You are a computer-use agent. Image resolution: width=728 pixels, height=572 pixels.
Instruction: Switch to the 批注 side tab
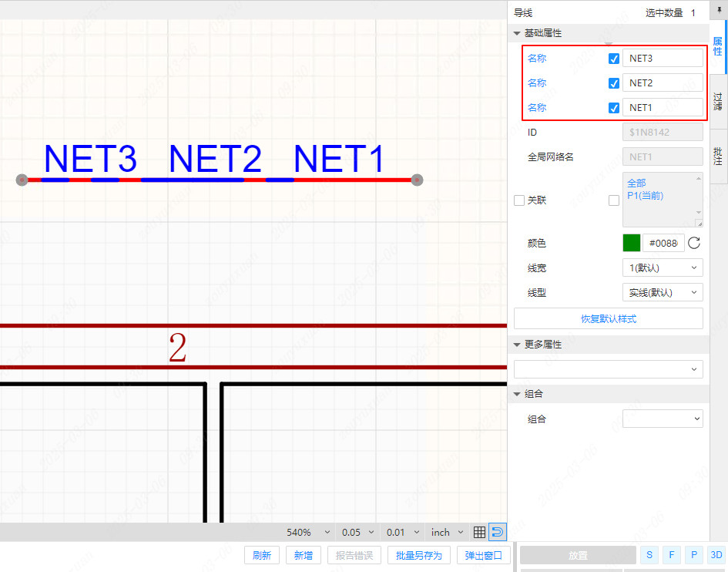coord(718,157)
